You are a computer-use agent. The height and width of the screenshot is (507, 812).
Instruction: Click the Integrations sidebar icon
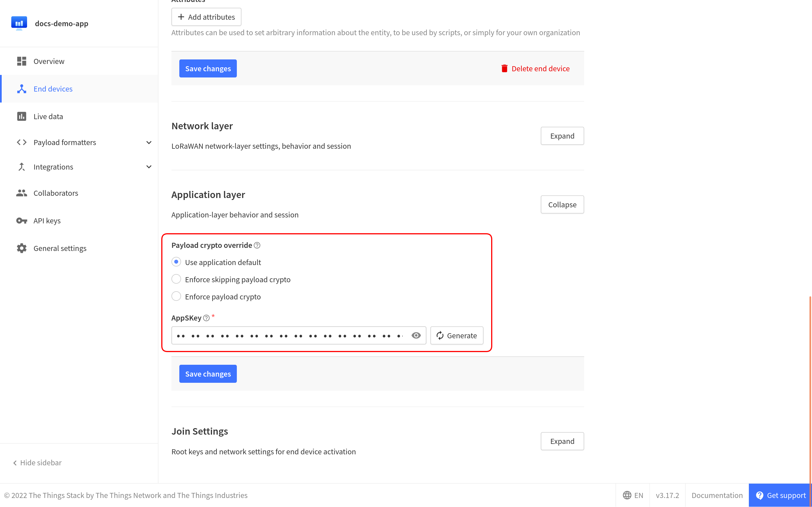point(21,166)
